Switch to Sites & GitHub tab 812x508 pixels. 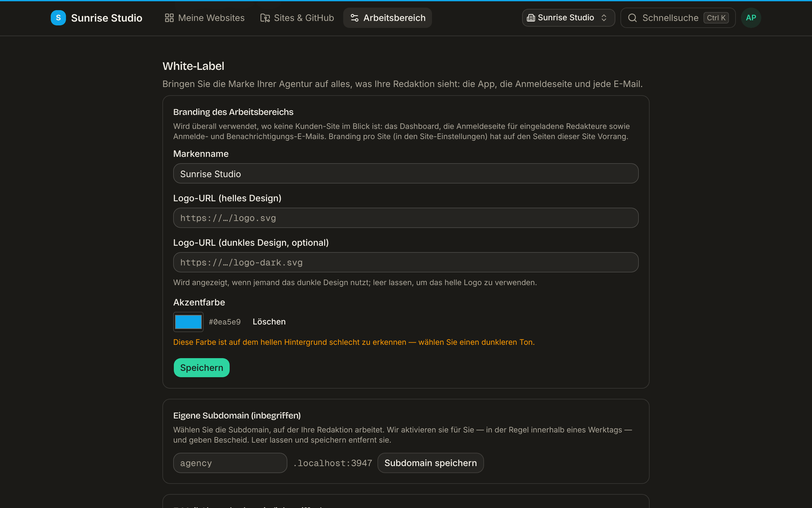coord(297,18)
